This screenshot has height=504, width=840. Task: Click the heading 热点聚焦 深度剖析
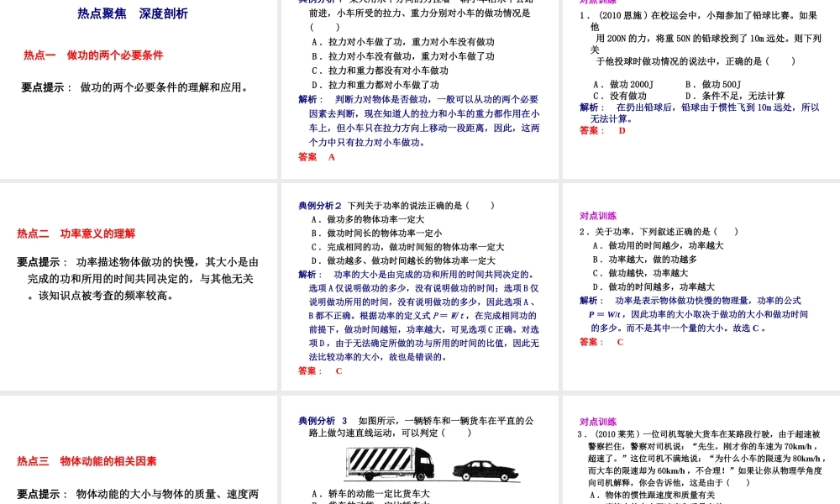(x=133, y=14)
